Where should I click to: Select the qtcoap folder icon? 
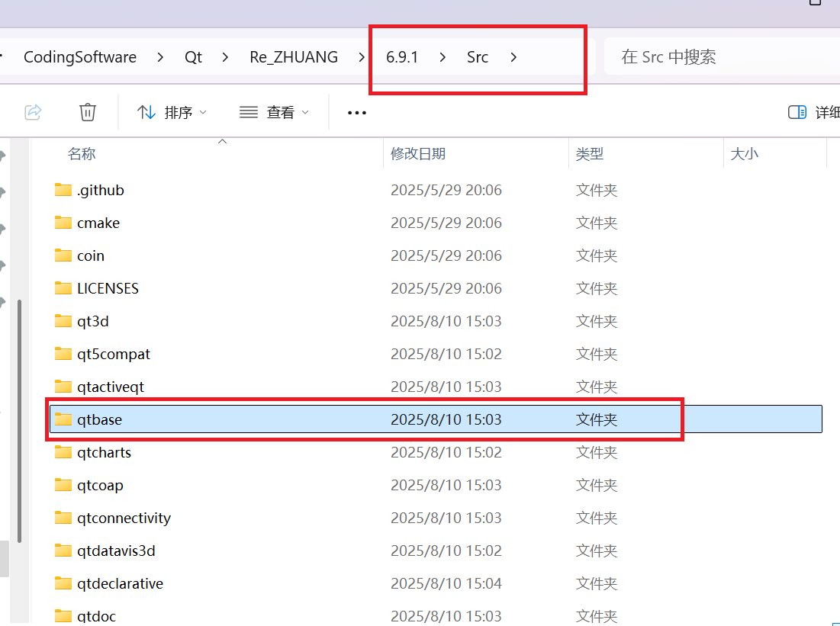63,485
